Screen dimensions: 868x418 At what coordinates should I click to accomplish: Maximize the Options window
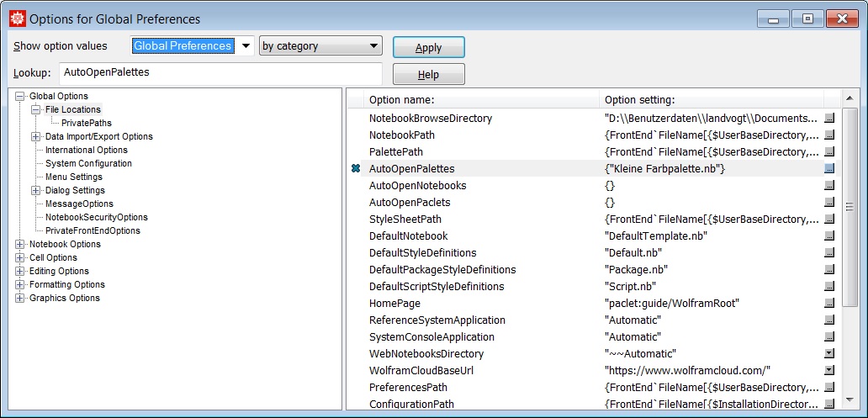click(x=807, y=19)
